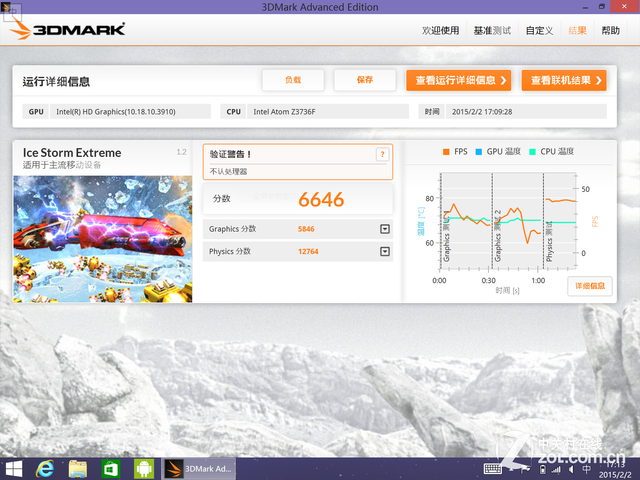The image size is (640, 480).
Task: Select the 结果 tab
Action: (577, 31)
